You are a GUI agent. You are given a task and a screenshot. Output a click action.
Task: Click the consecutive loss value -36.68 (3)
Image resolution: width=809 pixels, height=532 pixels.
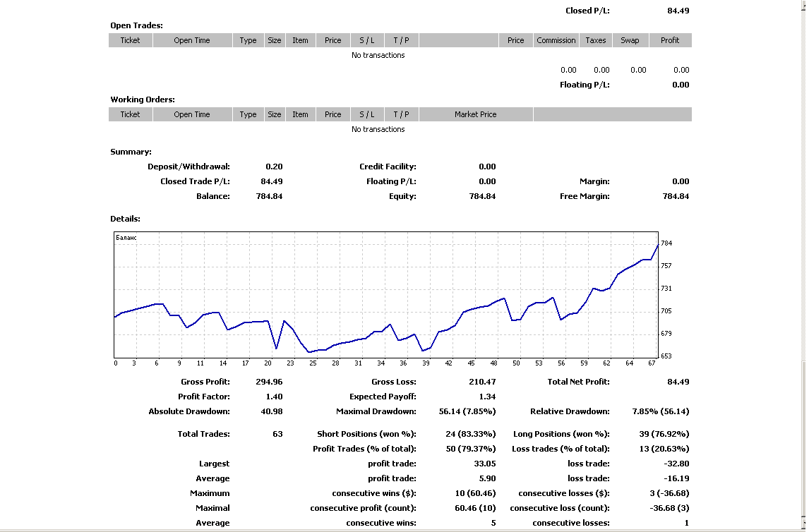[x=669, y=508]
